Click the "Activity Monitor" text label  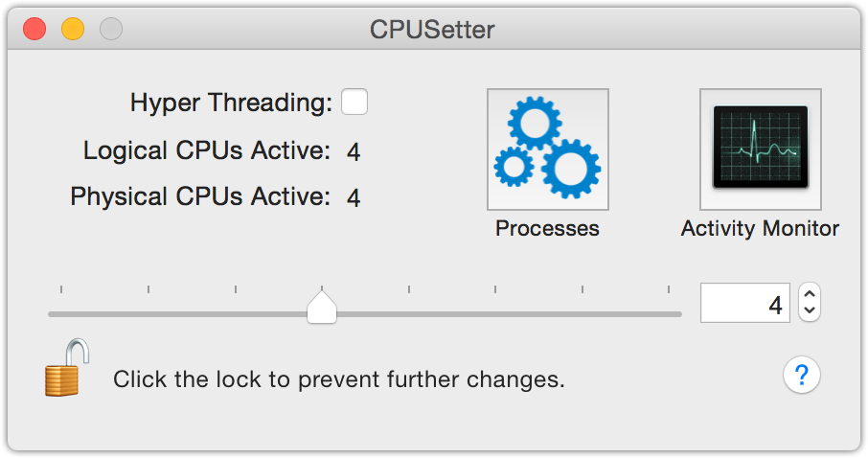click(760, 229)
